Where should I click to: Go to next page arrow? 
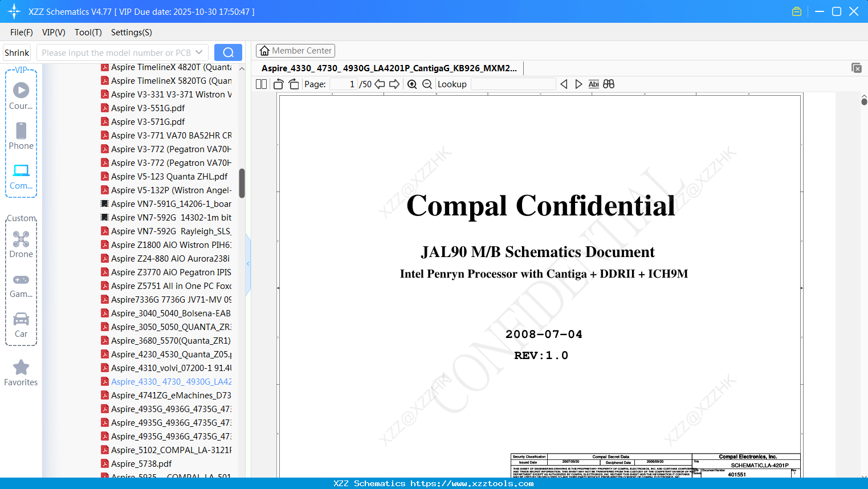(x=394, y=84)
